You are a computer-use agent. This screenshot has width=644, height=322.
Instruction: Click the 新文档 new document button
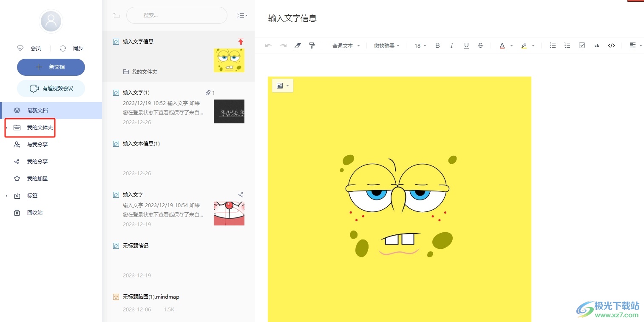point(51,67)
